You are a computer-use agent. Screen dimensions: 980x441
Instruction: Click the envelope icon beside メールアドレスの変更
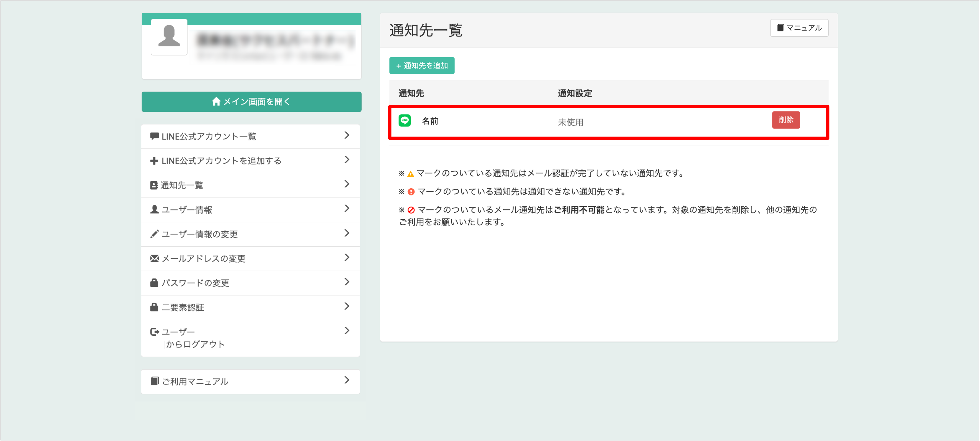154,259
